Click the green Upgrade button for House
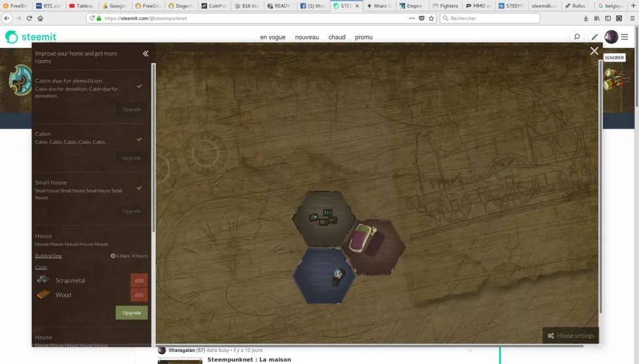The image size is (639, 364). point(132,313)
